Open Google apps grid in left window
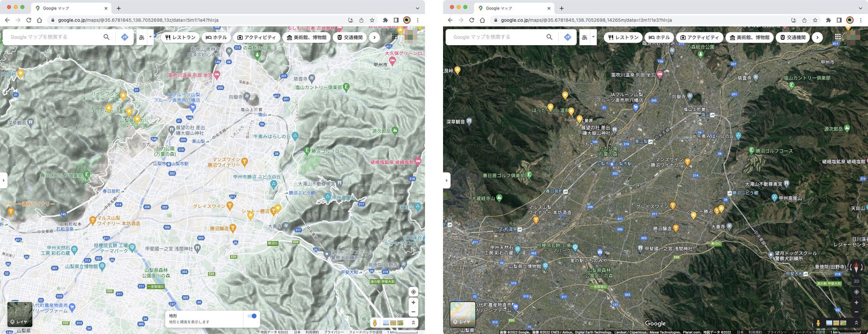868x334 pixels. tap(395, 37)
